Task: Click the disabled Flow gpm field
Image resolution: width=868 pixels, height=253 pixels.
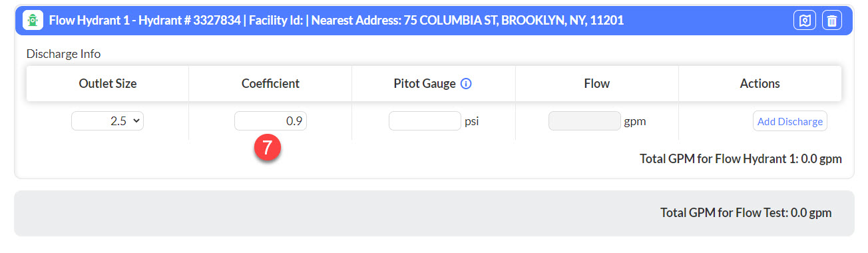Action: point(584,121)
